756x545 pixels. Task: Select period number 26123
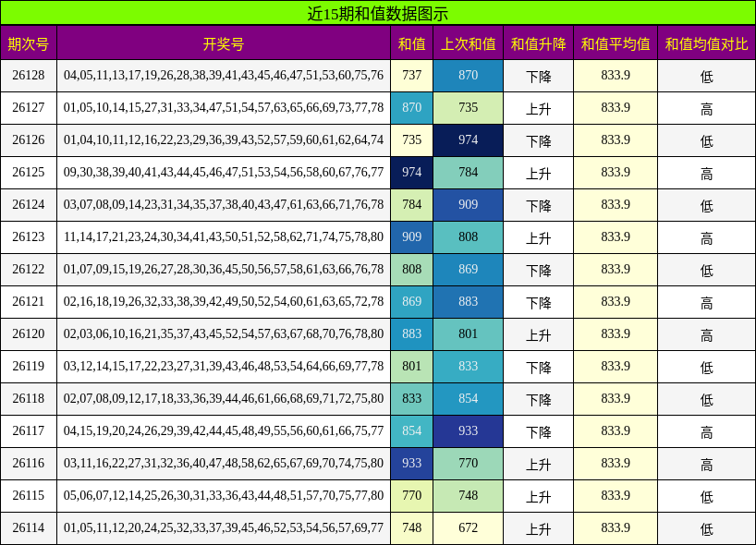[29, 236]
